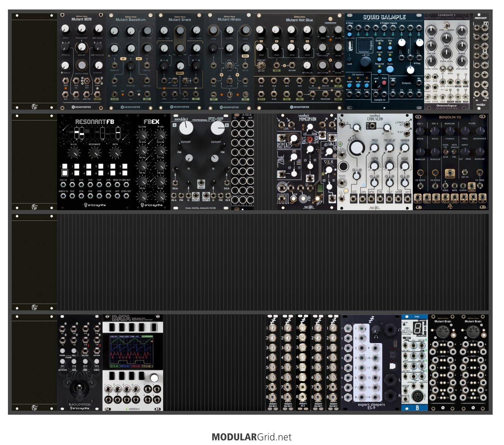Click the Hexinverter logo on Mutant Bassdrum
The image size is (504, 445).
tap(131, 107)
